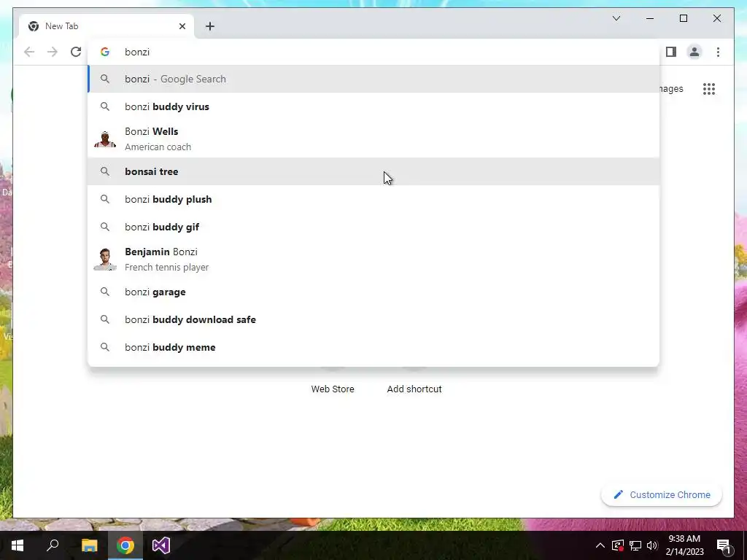This screenshot has height=560, width=747.
Task: Choose the 'bonzi buddy meme' suggestion
Action: pos(374,347)
